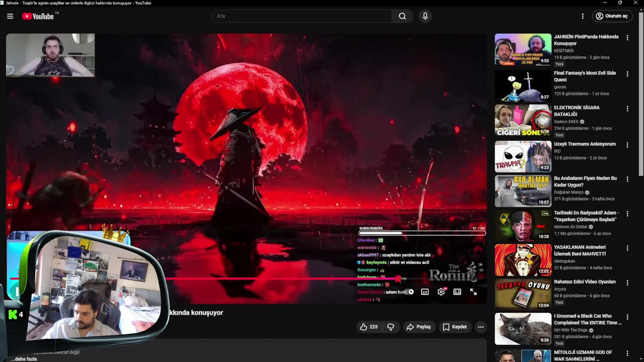This screenshot has height=362, width=644.
Task: Click gnosis channel name
Action: (560, 87)
